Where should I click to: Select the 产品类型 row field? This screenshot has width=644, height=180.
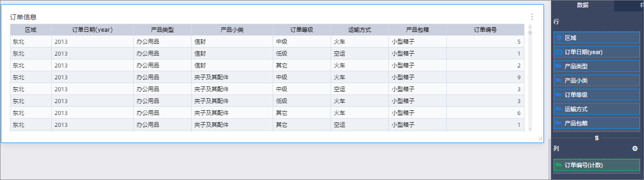[597, 66]
